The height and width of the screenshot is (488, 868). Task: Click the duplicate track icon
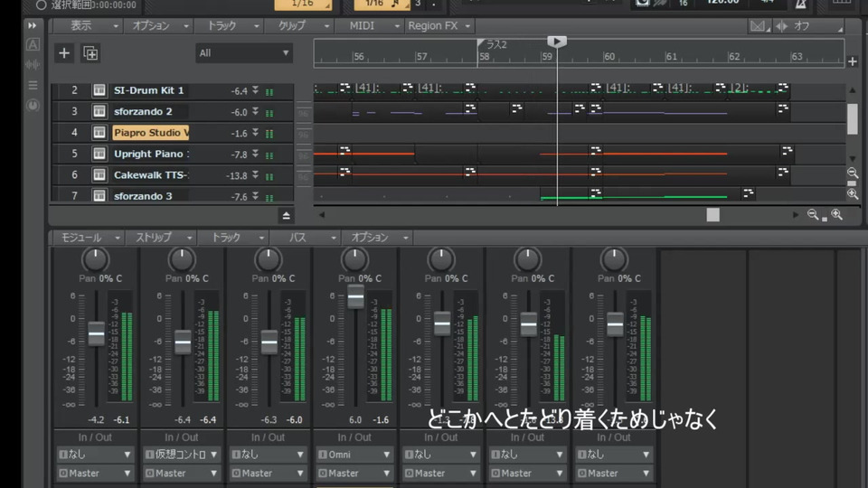pyautogui.click(x=90, y=53)
